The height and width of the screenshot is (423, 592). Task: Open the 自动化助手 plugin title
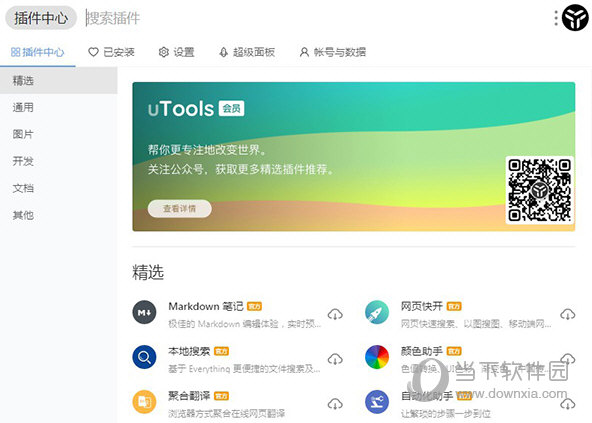(427, 396)
